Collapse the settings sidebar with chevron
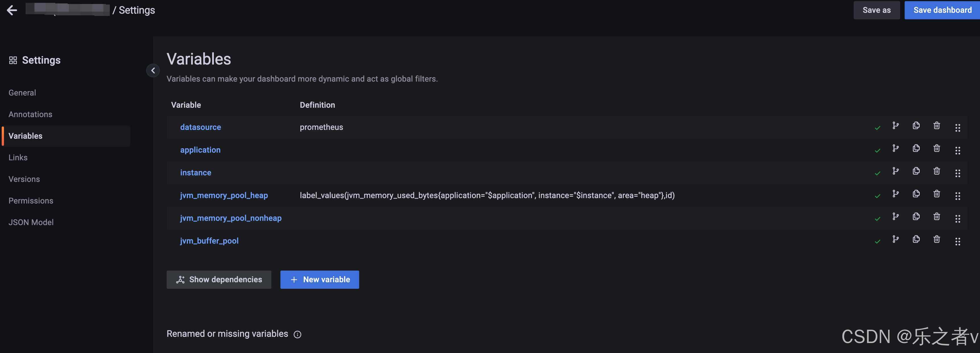 153,70
